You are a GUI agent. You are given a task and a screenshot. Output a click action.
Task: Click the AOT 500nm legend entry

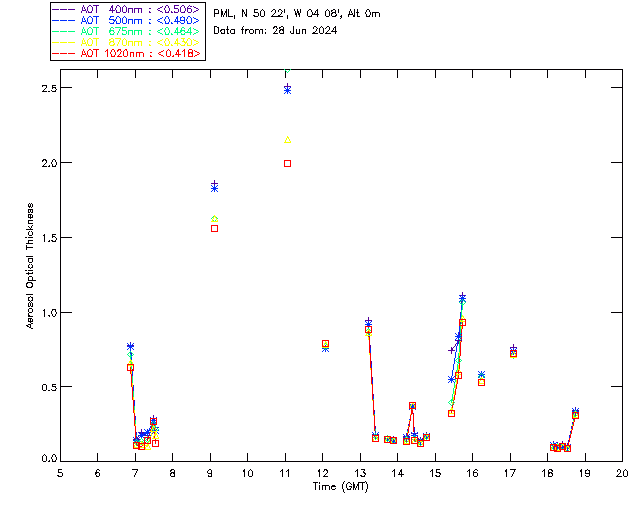click(x=126, y=20)
